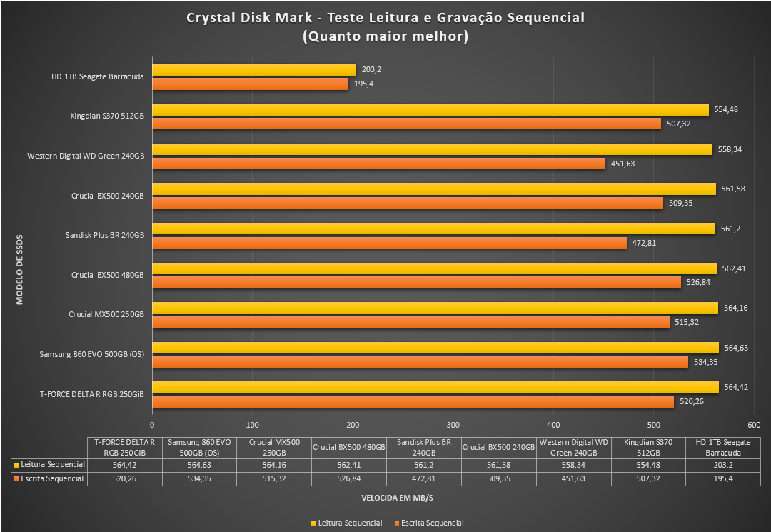Click orange legend key in data table Escrita row
The width and height of the screenshot is (771, 532).
[x=16, y=479]
